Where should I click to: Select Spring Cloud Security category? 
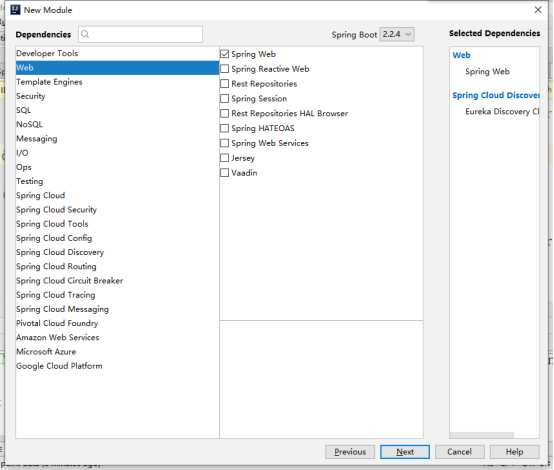pos(117,210)
